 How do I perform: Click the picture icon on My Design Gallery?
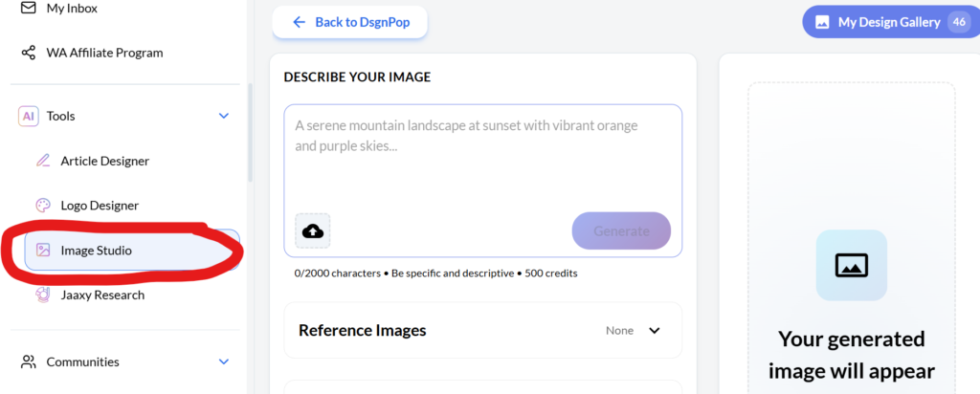[822, 22]
